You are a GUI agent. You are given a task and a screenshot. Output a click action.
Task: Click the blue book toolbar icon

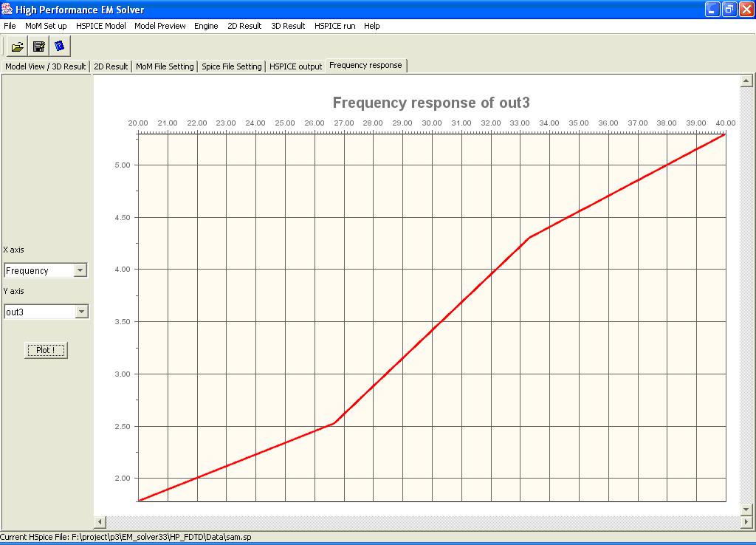(60, 47)
